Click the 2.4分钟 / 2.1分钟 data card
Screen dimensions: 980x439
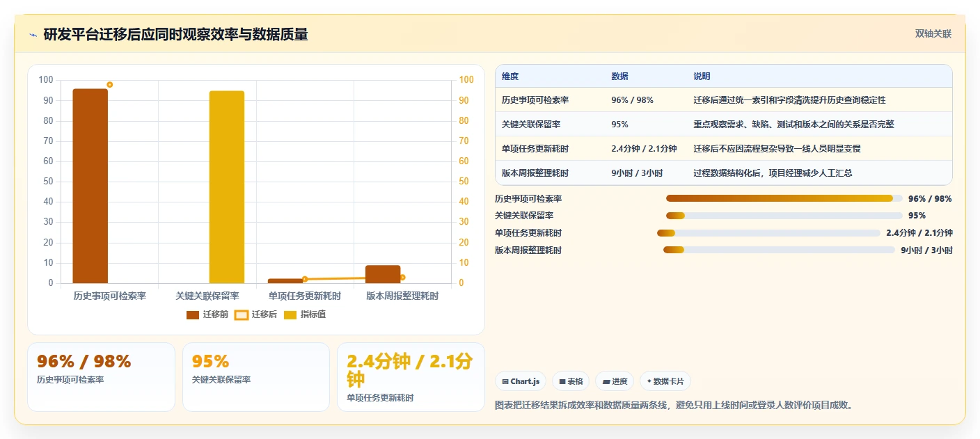tap(411, 377)
